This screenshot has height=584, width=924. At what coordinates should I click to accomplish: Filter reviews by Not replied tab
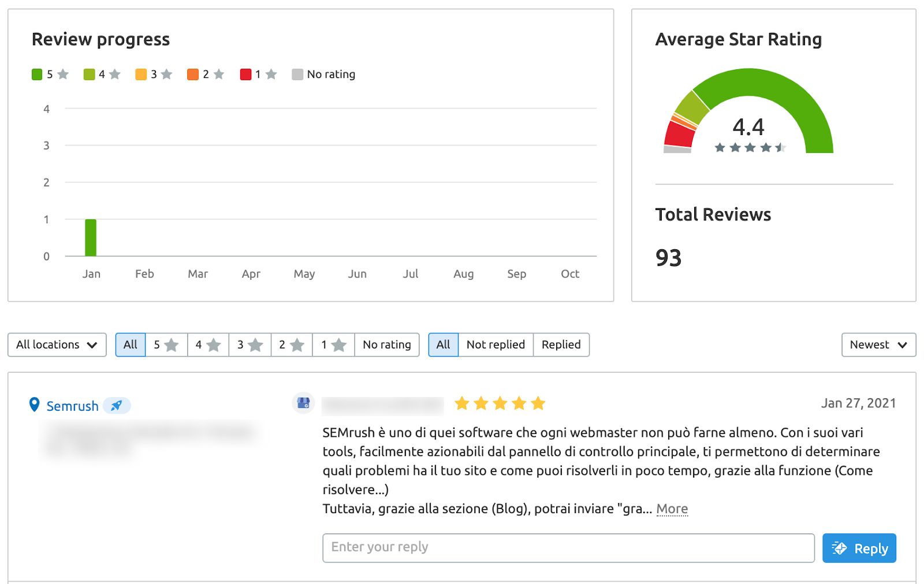click(x=495, y=345)
